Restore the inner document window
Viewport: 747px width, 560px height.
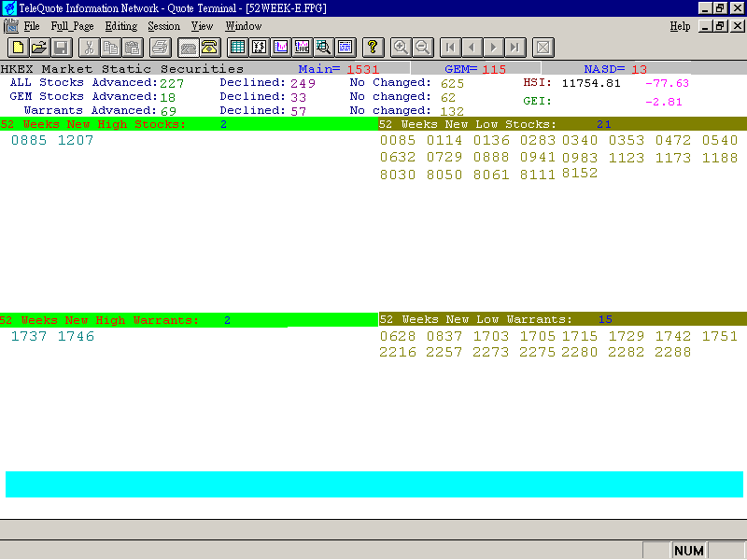pos(720,26)
